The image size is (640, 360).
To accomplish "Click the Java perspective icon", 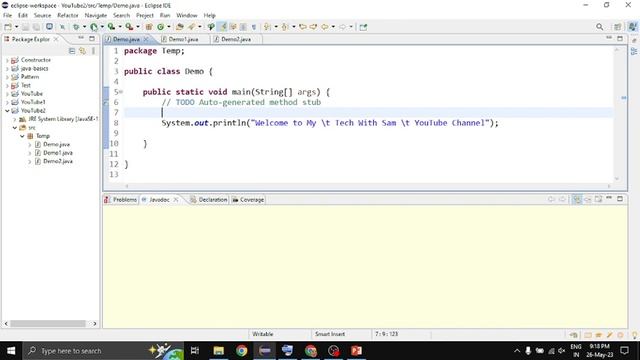I will (x=632, y=27).
